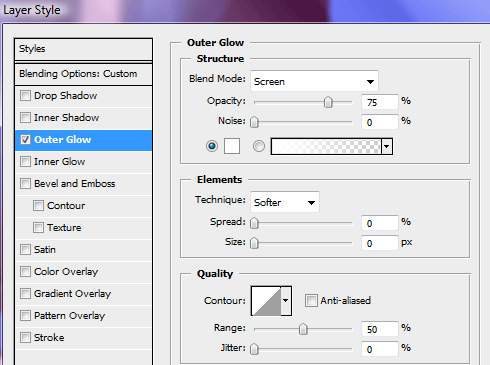
Task: Click the Size px input field
Action: point(380,243)
